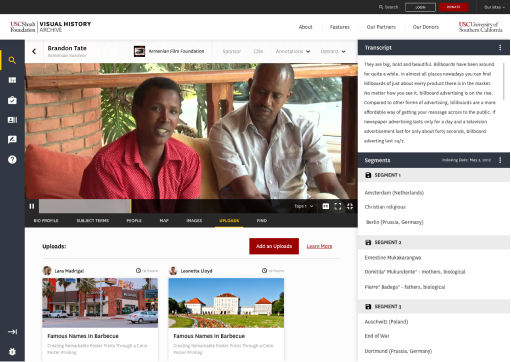Go back using the left chevron

(x=34, y=51)
